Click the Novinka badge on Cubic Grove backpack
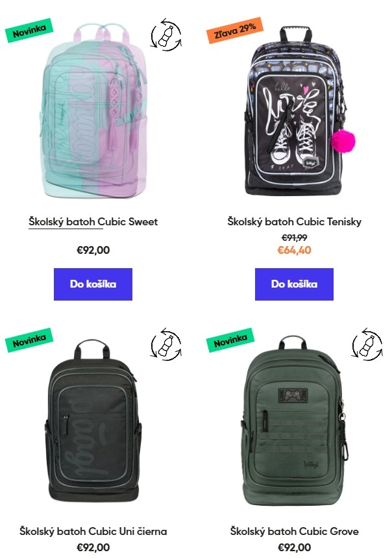 click(230, 340)
